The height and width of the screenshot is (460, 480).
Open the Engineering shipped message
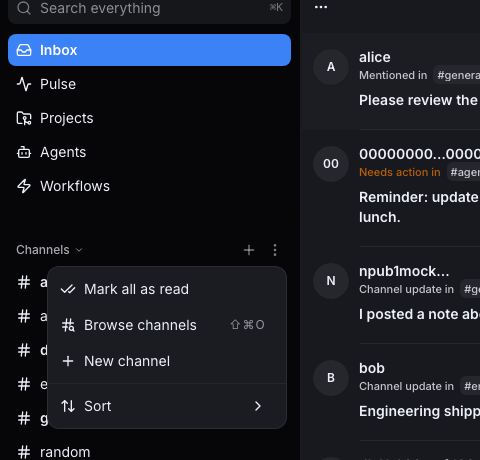(419, 411)
